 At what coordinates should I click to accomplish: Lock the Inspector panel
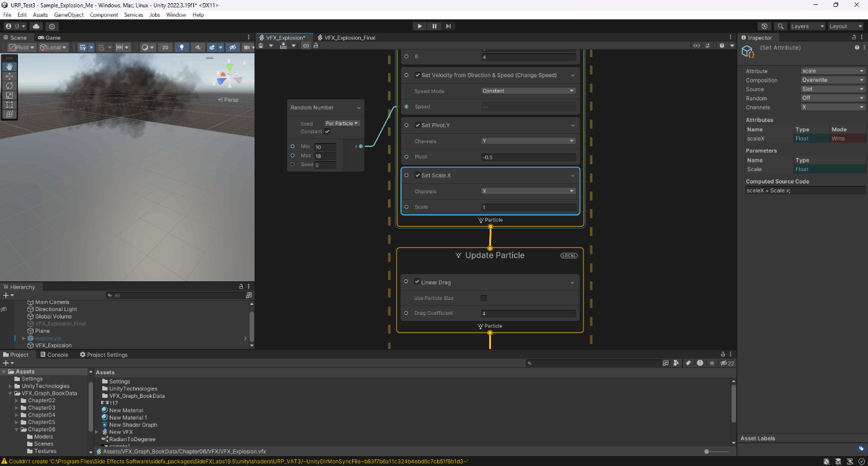(x=853, y=37)
